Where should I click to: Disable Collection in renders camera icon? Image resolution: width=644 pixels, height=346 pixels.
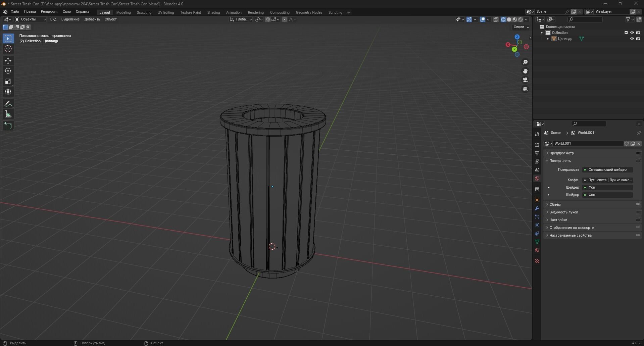tap(638, 33)
